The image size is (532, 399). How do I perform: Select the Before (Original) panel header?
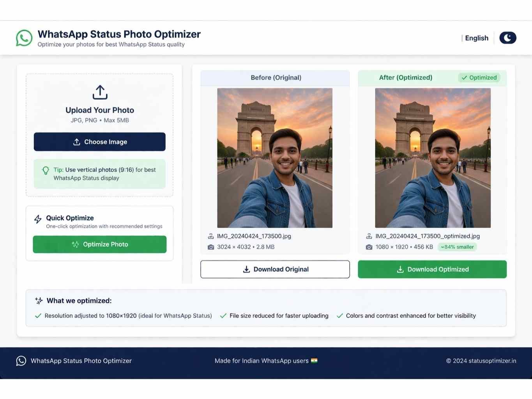click(275, 78)
